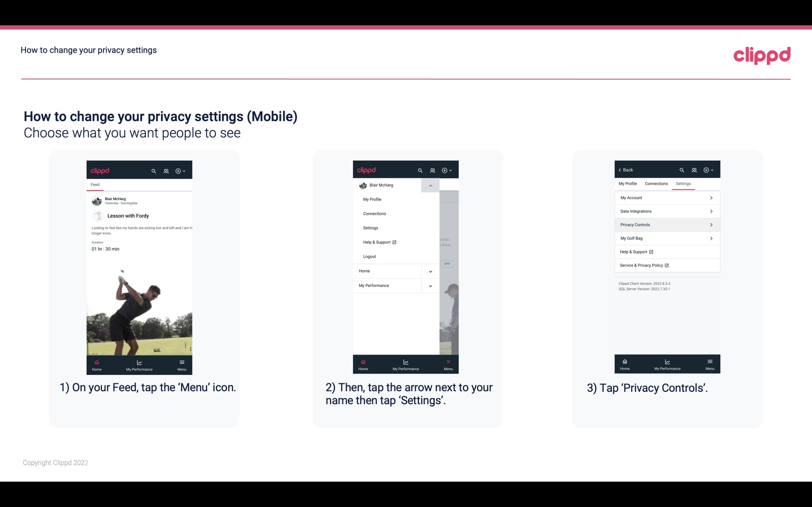Viewport: 812px width, 507px height.
Task: Toggle the My Profile tab active state
Action: coord(629,183)
